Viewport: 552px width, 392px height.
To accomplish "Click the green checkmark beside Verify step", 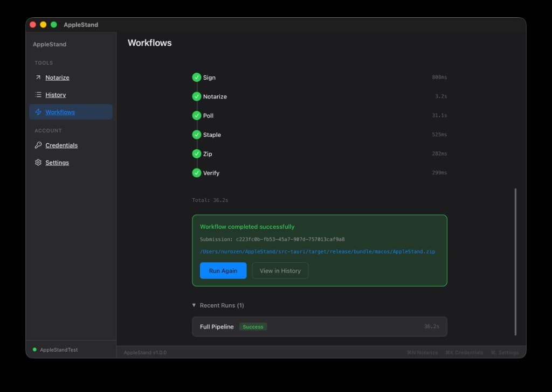I will coord(197,173).
